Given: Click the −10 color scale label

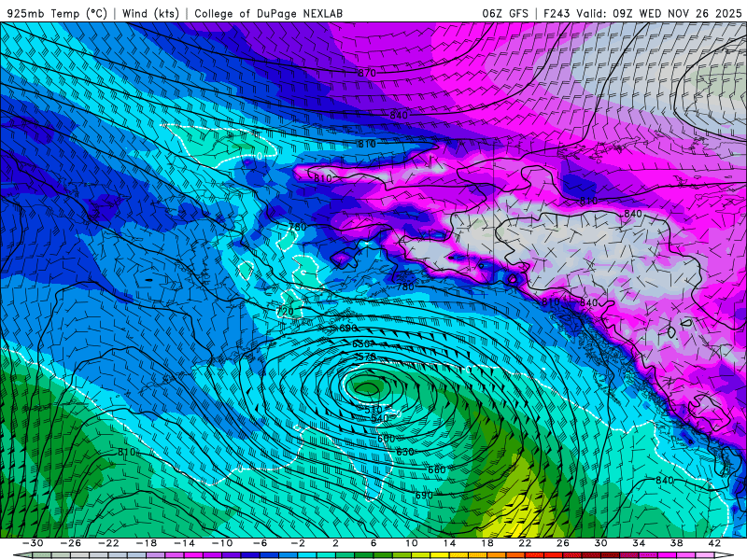Looking at the screenshot, I should pos(222,543).
